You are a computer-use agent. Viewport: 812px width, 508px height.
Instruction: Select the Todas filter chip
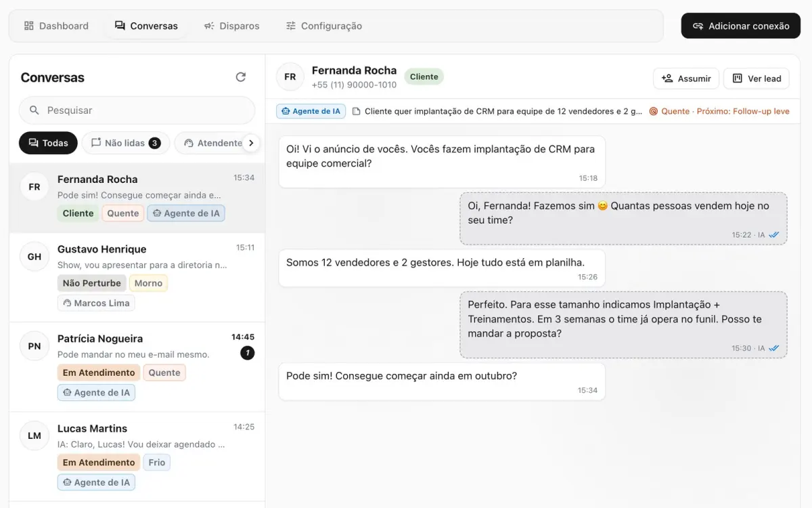coord(48,143)
